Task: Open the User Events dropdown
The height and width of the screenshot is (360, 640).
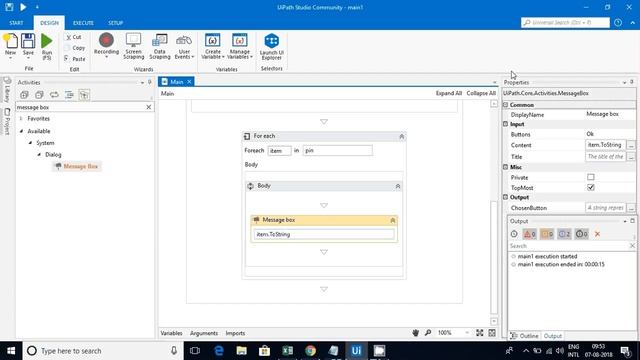Action: (184, 47)
